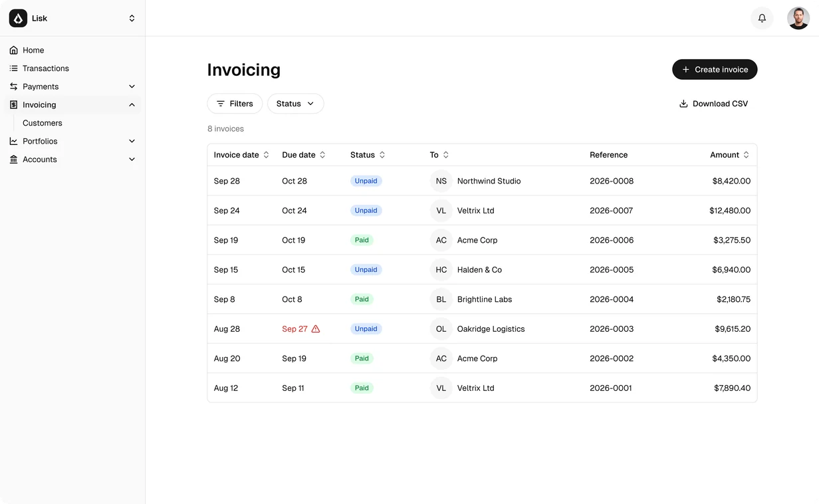Screen dimensions: 819x504
Task: Click BL avatar for Brightline Labs
Action: click(x=441, y=299)
